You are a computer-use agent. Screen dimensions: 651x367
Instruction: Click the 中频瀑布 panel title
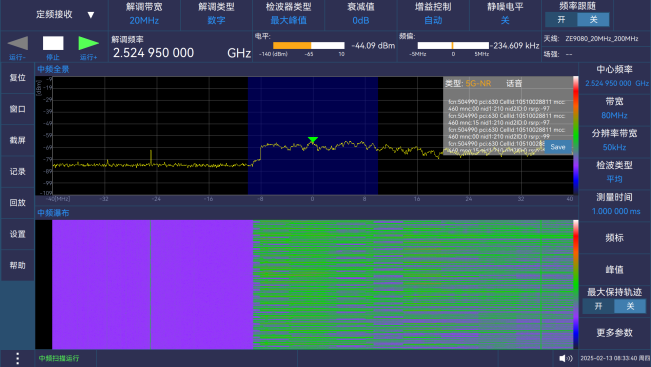(x=53, y=213)
